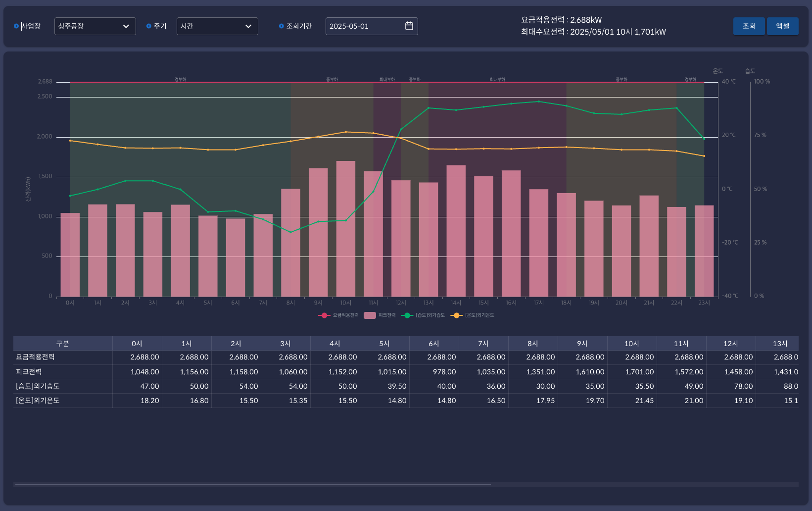Click the blue bullet beside 사업장
The image size is (812, 511).
coord(16,26)
